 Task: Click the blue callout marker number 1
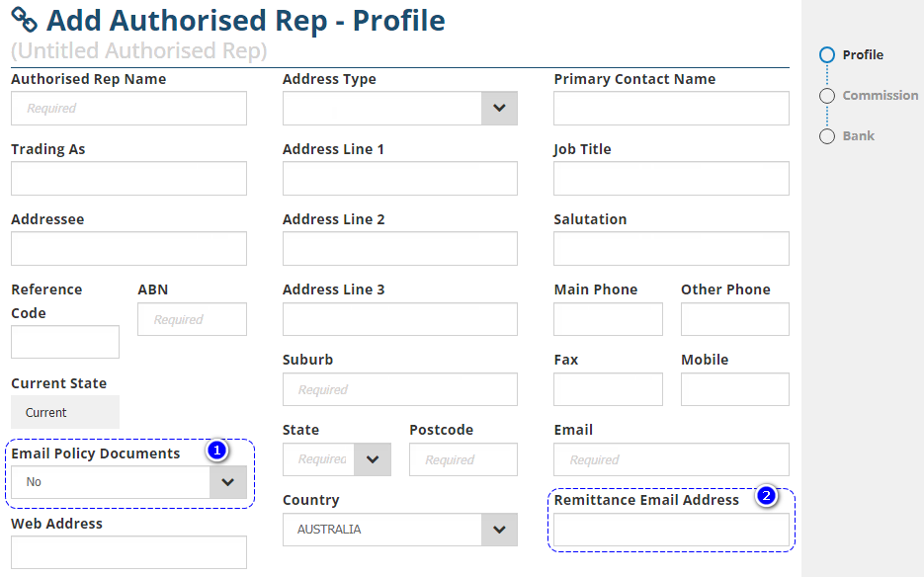pyautogui.click(x=217, y=451)
